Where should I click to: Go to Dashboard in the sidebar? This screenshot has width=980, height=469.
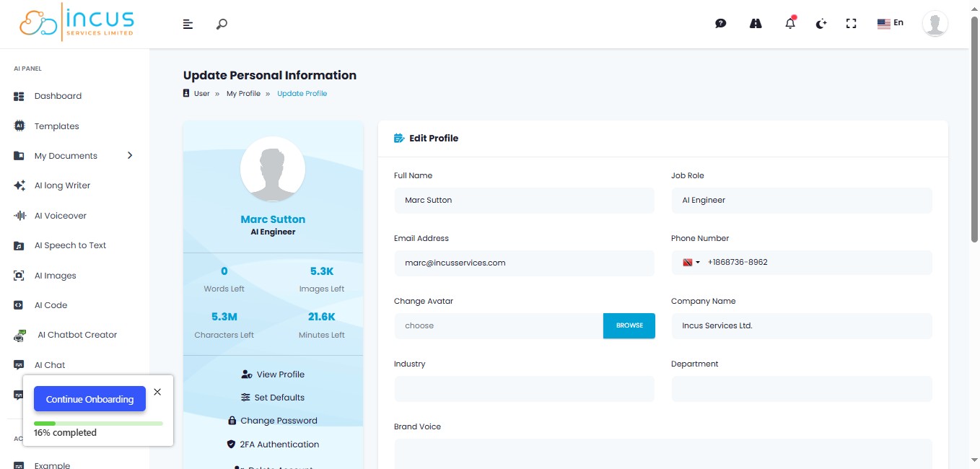click(x=58, y=96)
